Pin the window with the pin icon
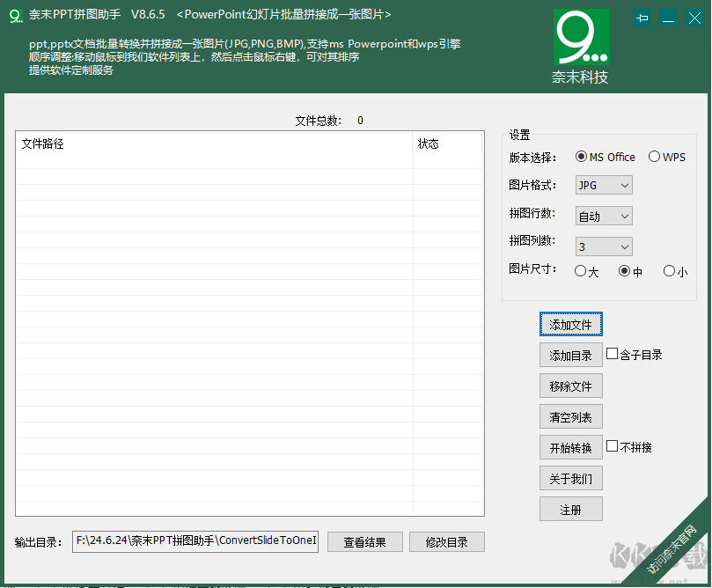The width and height of the screenshot is (712, 588). (x=642, y=18)
